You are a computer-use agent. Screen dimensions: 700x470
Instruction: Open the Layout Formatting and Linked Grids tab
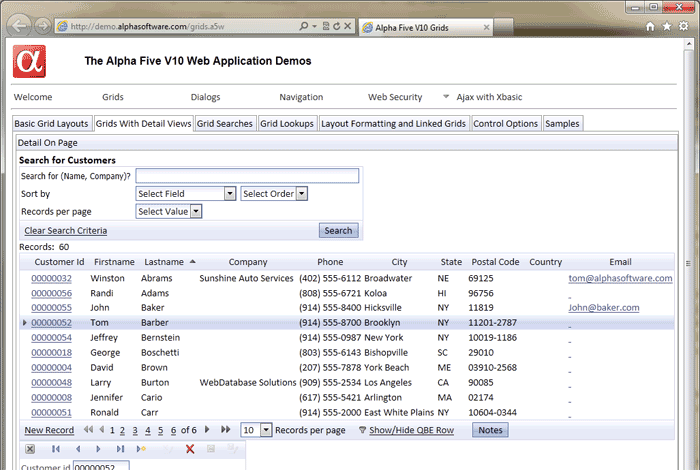(393, 124)
